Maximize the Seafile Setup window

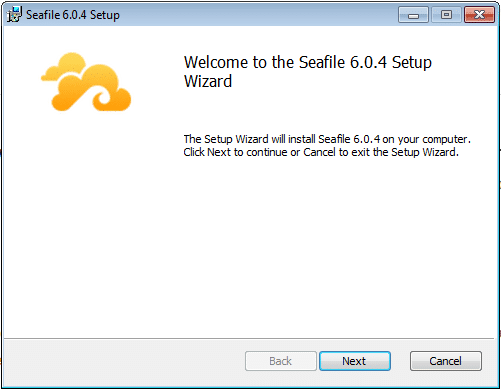tap(446, 15)
